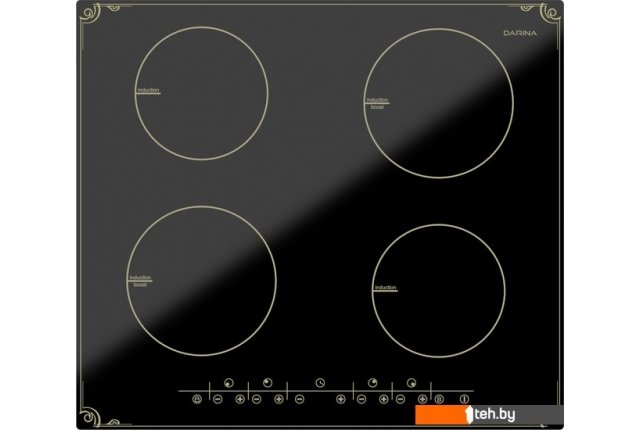The height and width of the screenshot is (430, 640).
Task: Tap the clock timer icon
Action: [320, 382]
